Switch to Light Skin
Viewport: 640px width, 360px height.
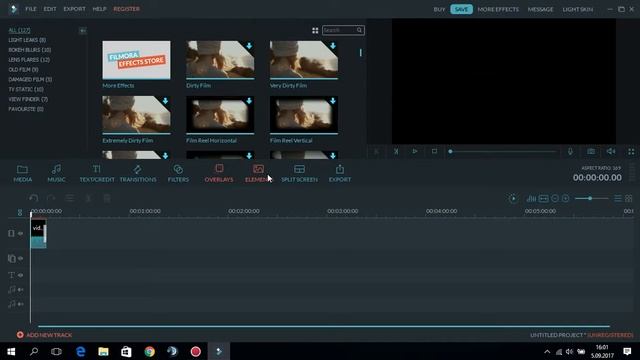point(578,9)
